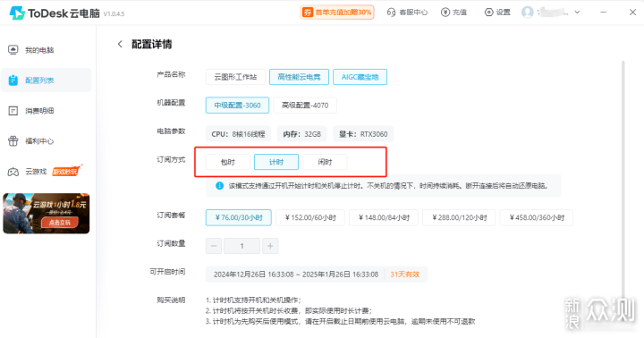Click the headset icon for 客服中心
644x338 pixels.
391,13
